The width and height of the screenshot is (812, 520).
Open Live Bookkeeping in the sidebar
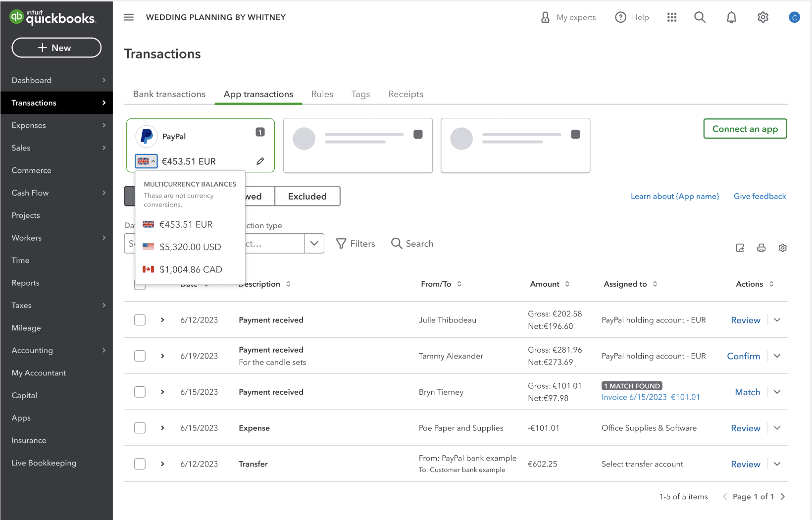click(56, 463)
